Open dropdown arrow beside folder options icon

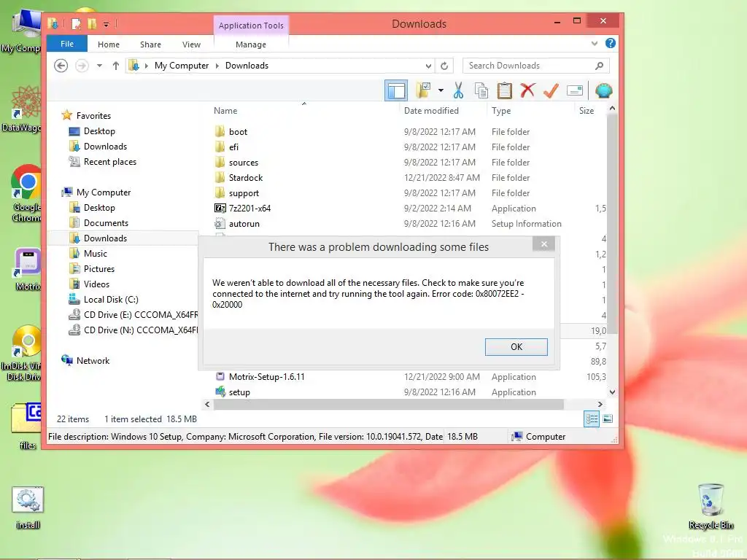click(441, 90)
